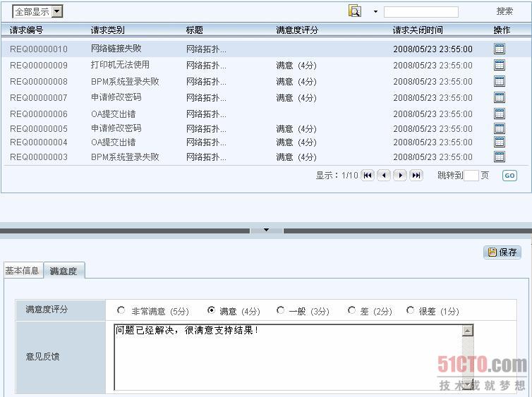Select row REQ00000010
Screen dimensions: 532x397
pos(266,49)
